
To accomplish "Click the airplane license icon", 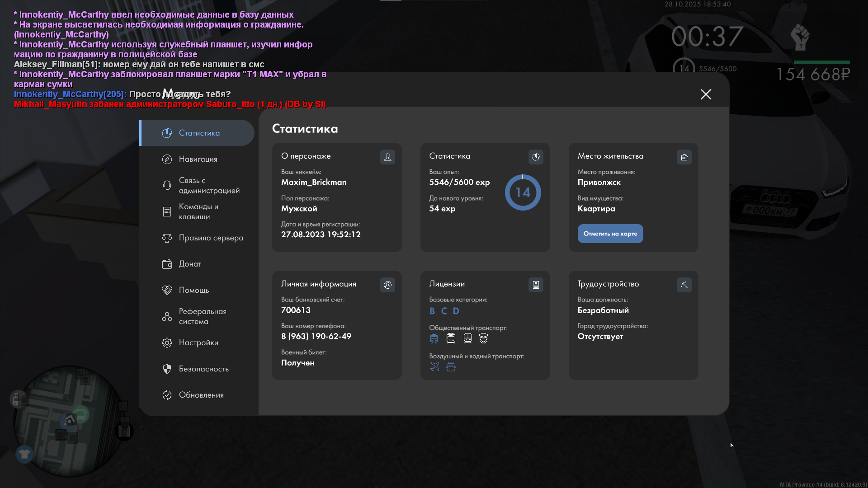I will click(434, 366).
